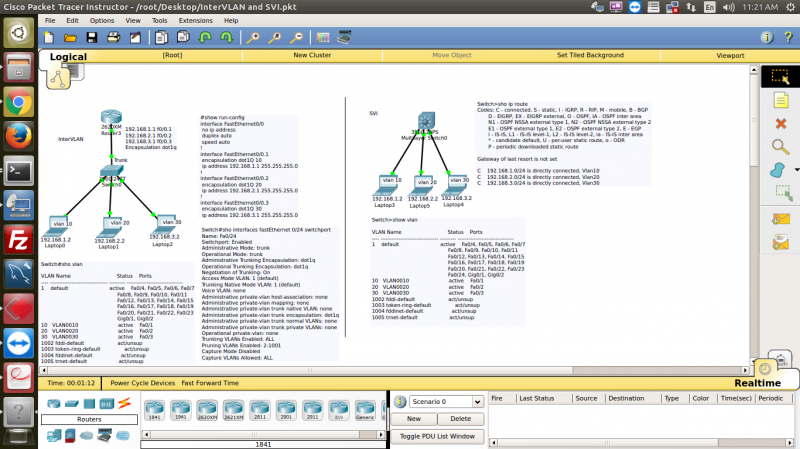
Task: Click the Paste toolbar icon
Action: point(183,37)
